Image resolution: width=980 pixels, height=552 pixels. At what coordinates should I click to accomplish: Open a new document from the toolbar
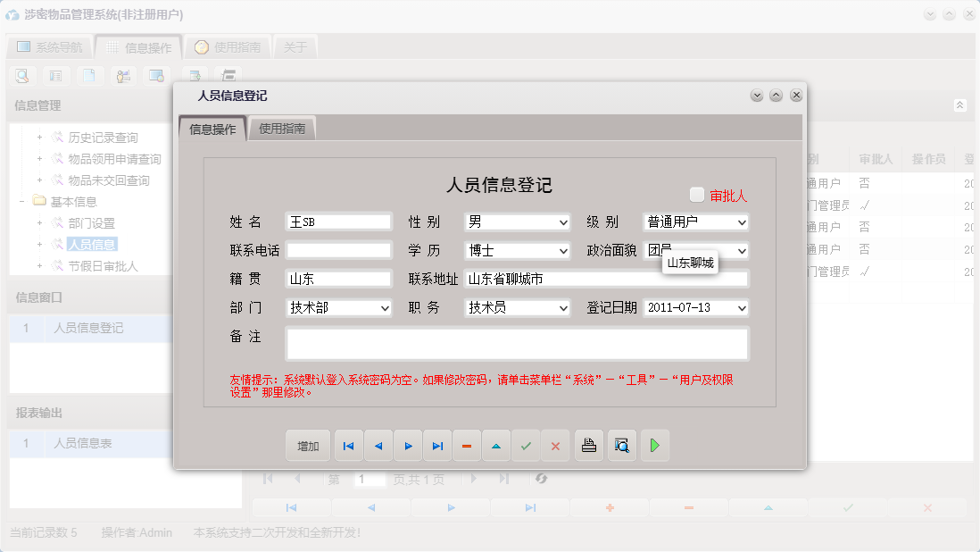(89, 76)
